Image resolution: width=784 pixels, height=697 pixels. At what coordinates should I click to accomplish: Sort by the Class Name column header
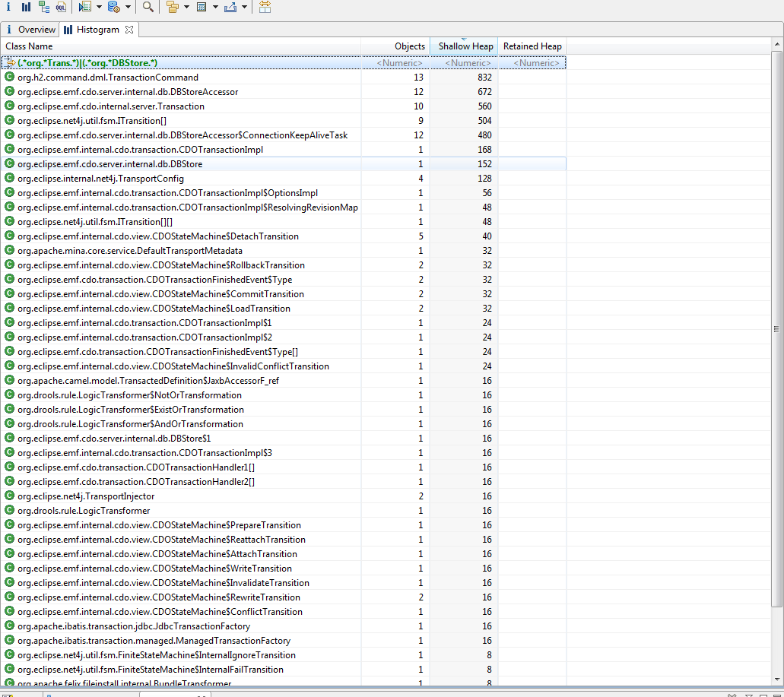click(180, 46)
